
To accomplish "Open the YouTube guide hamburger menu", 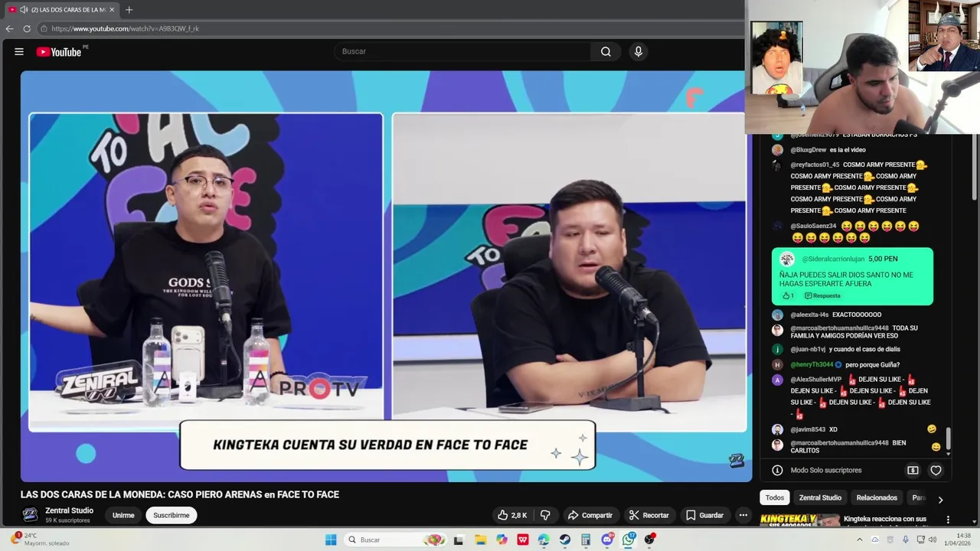I will (x=18, y=51).
